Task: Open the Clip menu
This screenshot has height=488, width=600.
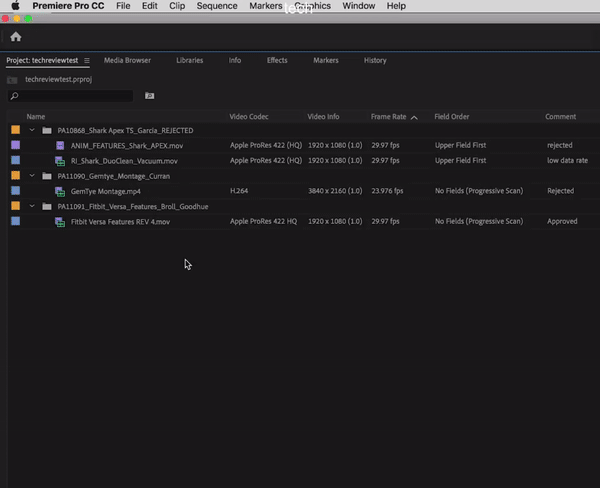Action: tap(177, 6)
